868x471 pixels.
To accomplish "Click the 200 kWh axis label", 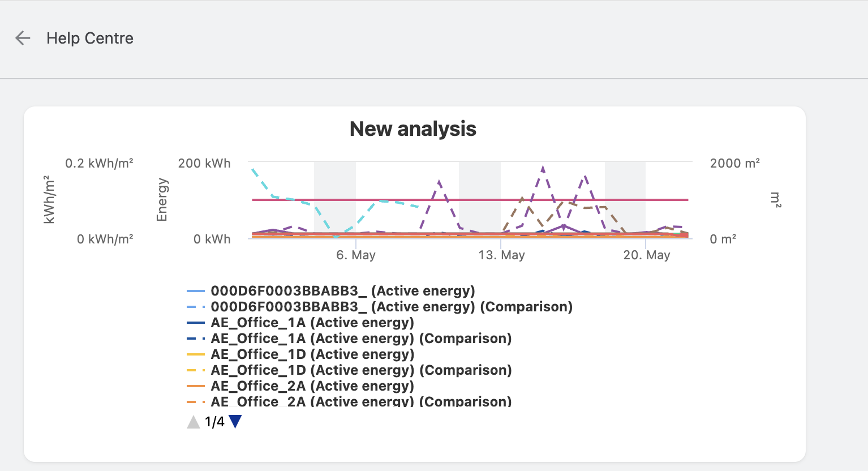I will point(204,164).
